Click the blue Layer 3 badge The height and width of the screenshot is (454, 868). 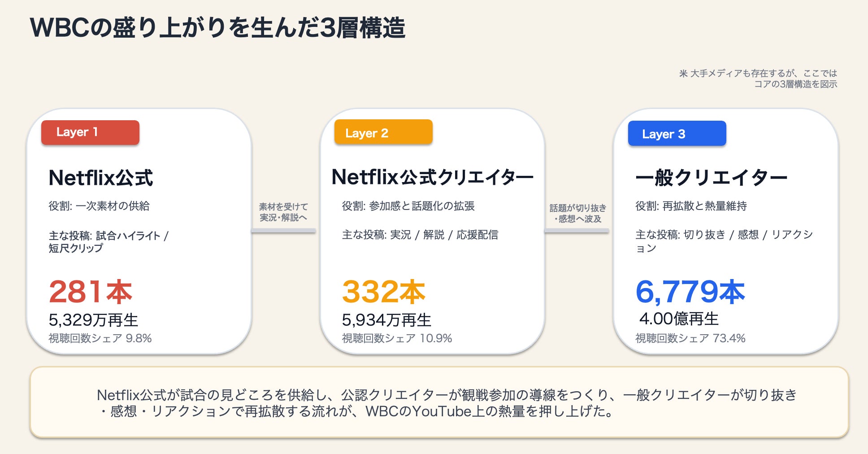coord(677,134)
